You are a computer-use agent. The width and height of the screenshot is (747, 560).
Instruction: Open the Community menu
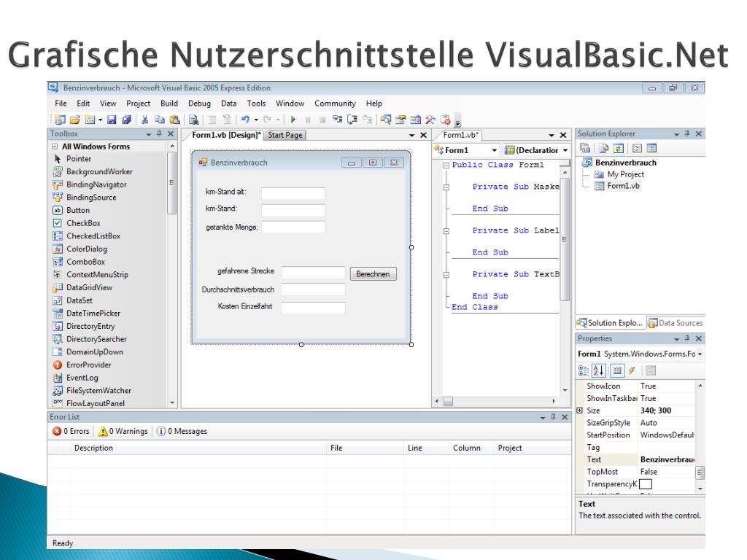tap(335, 104)
